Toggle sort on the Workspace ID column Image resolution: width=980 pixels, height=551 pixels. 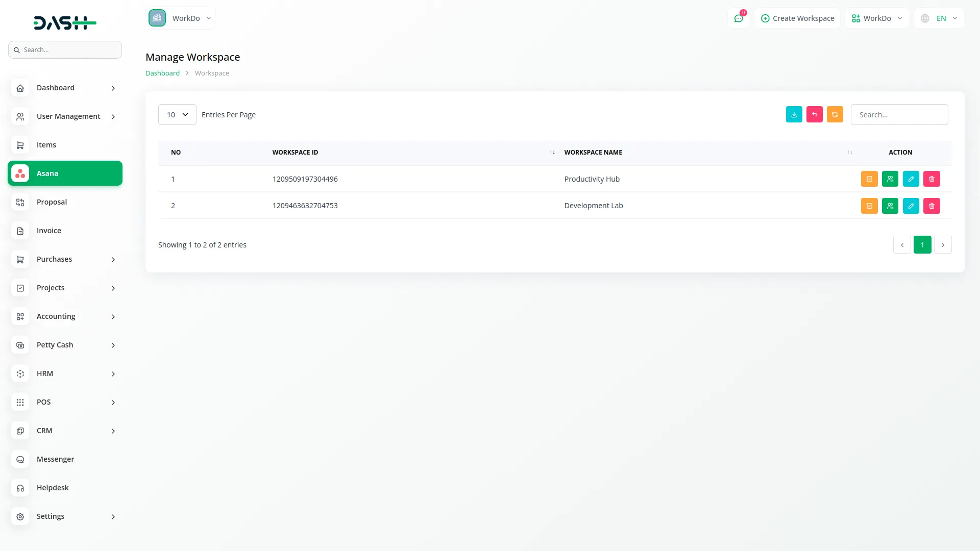[552, 152]
